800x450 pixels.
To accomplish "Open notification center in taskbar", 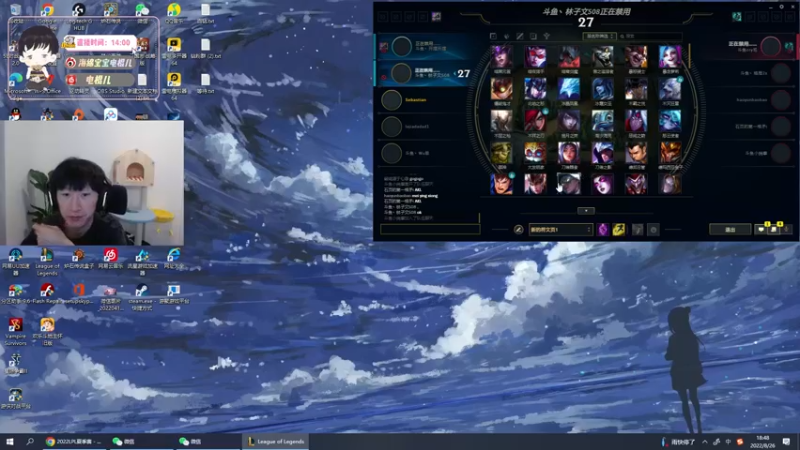I will 786,441.
